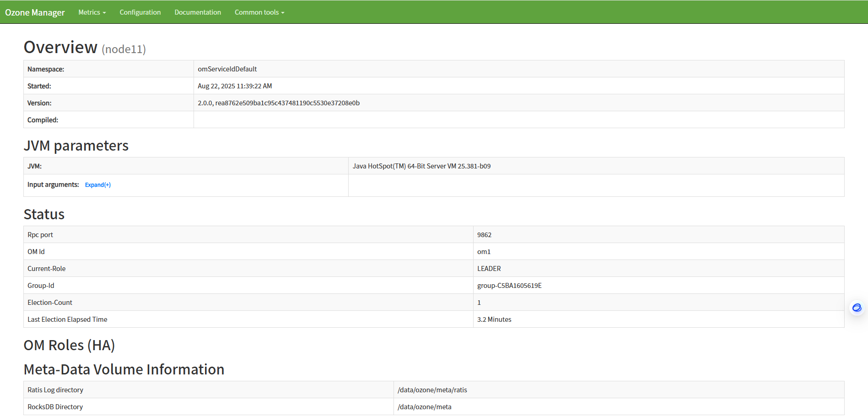868x417 pixels.
Task: Click the 'OM Id' label
Action: [x=36, y=252]
